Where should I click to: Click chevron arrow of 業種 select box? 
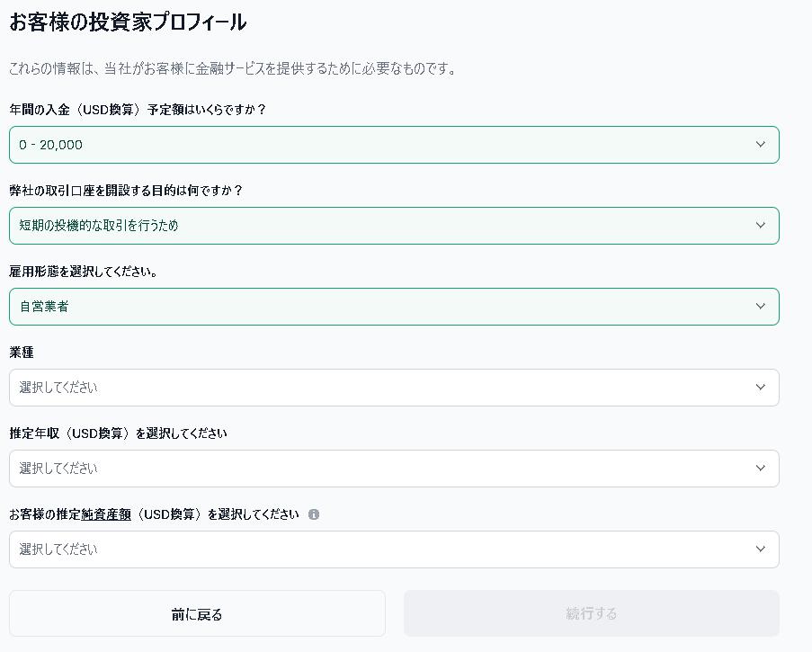click(x=760, y=388)
